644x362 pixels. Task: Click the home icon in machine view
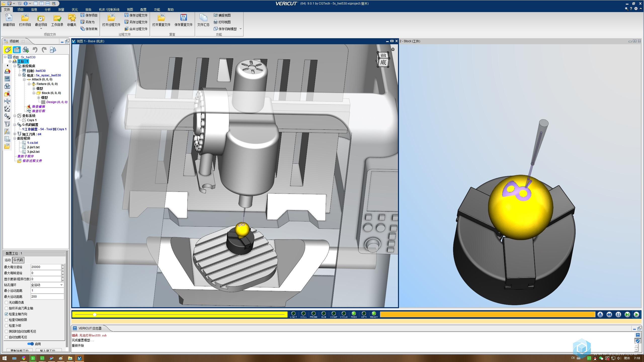tap(393, 49)
